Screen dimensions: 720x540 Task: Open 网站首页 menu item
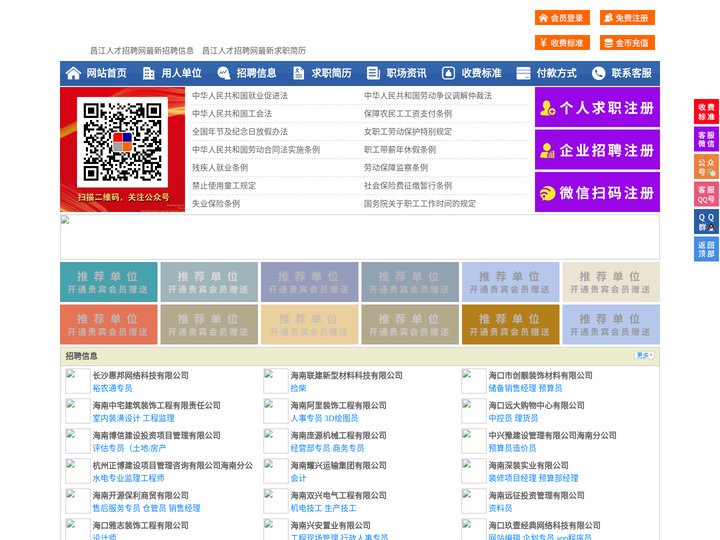106,73
